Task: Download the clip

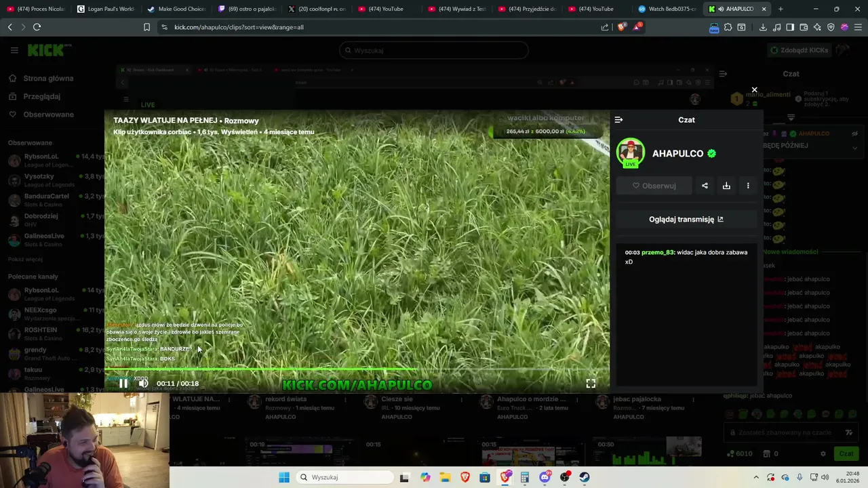Action: point(726,186)
